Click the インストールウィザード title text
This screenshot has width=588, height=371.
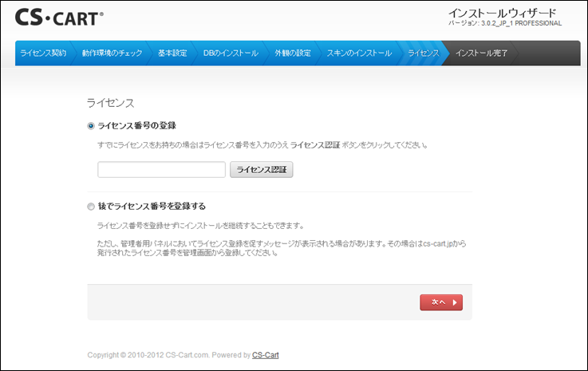coord(502,13)
